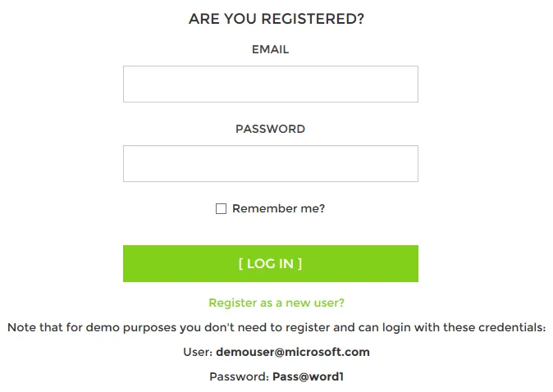Click the "ARE YOU REGISTERED?" heading

276,19
